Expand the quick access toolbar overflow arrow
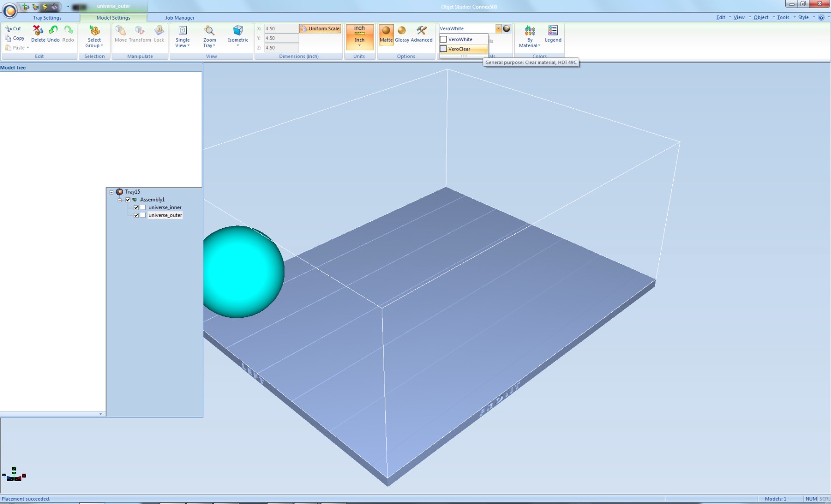Image resolution: width=831 pixels, height=504 pixels. (68, 7)
